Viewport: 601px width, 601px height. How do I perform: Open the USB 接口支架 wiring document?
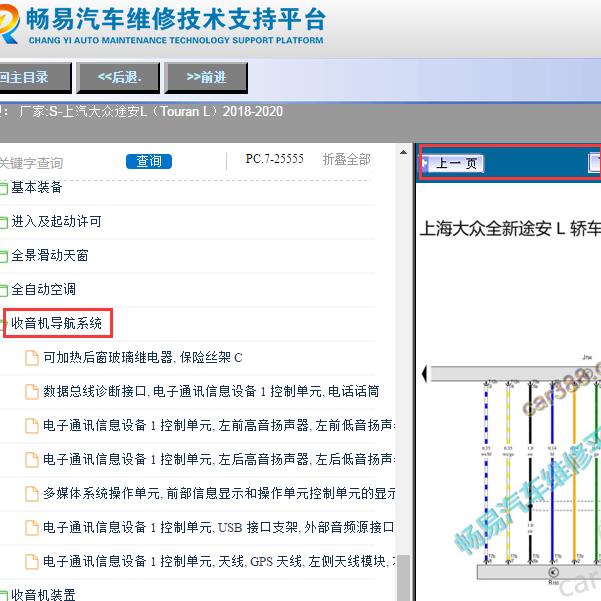[x=218, y=527]
